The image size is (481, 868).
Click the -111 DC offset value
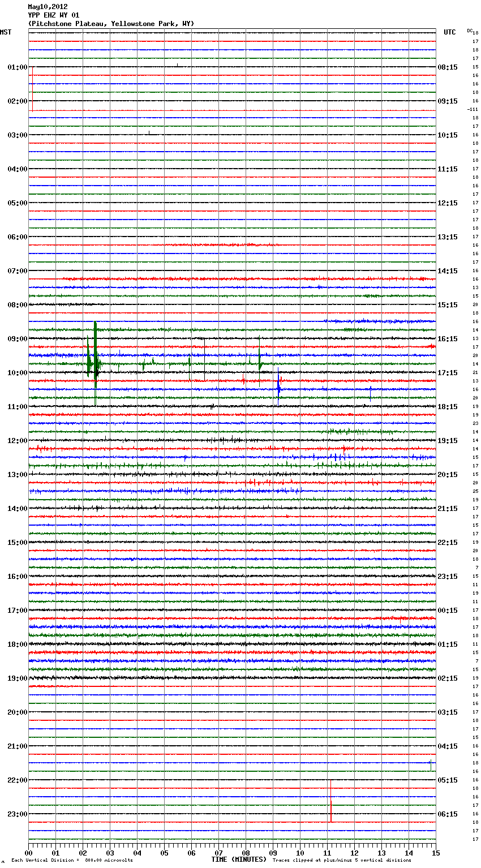pos(473,109)
